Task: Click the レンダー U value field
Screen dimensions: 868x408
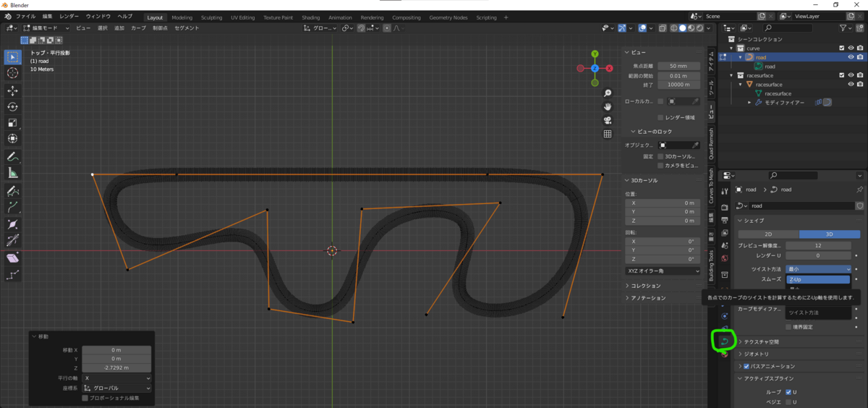Action: point(817,255)
